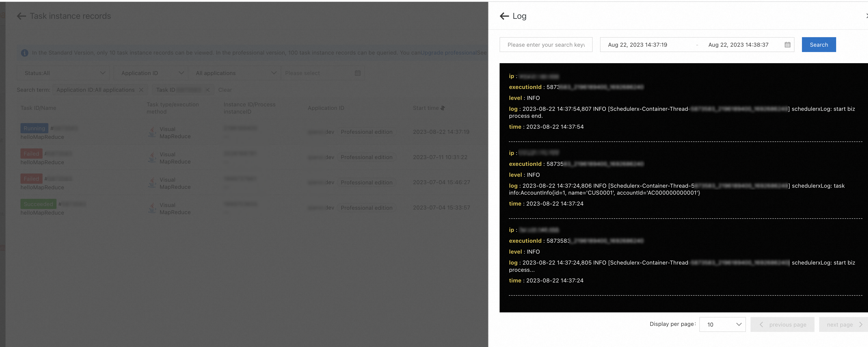Screen dimensions: 868x347
Task: Remove the Task ID filter tag
Action: pos(207,90)
